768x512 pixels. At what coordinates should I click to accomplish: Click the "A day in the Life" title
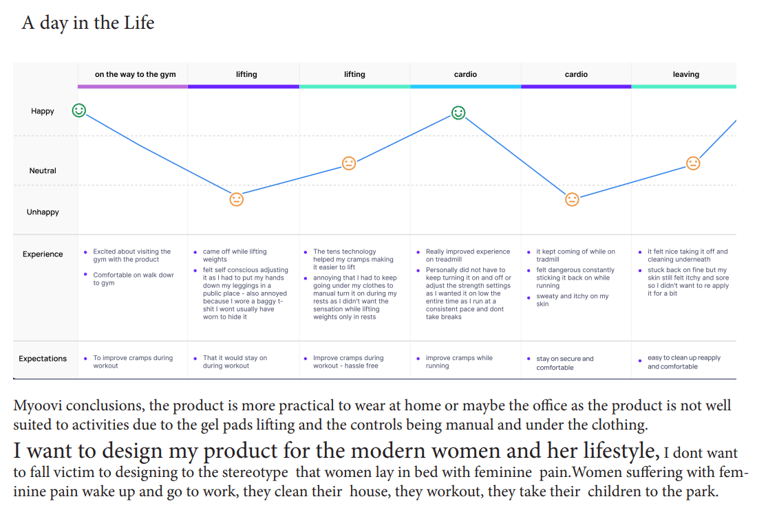pos(88,22)
